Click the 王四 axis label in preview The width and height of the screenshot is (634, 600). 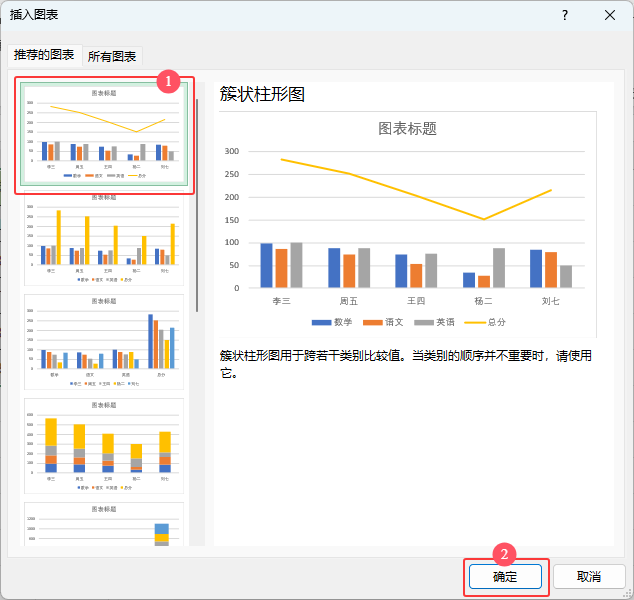click(416, 301)
